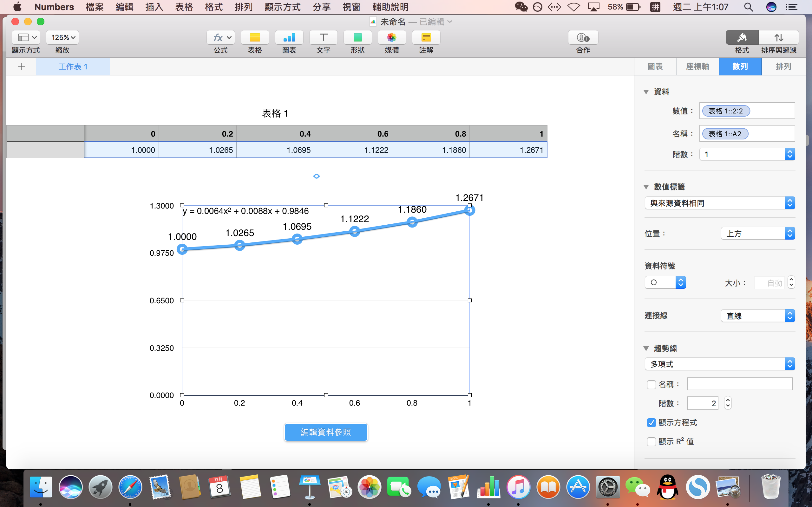Uncheck the 顯示方程式 checkbox
This screenshot has width=812, height=507.
point(651,422)
